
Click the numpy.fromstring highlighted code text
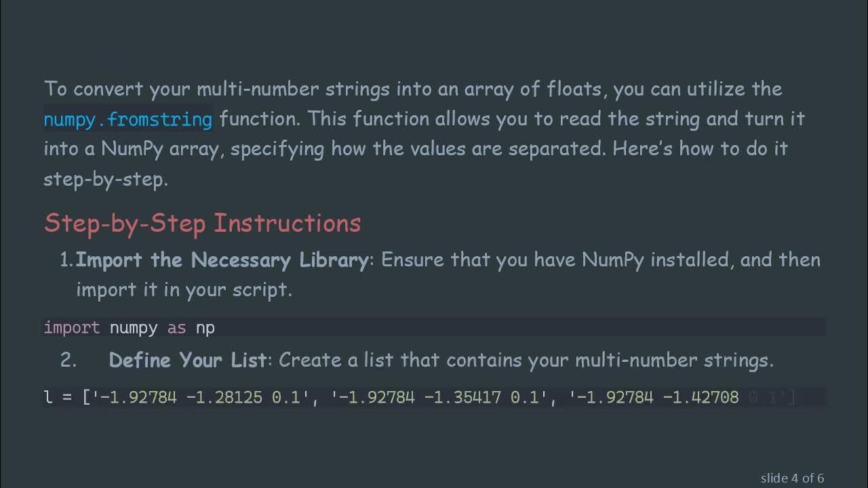(127, 120)
